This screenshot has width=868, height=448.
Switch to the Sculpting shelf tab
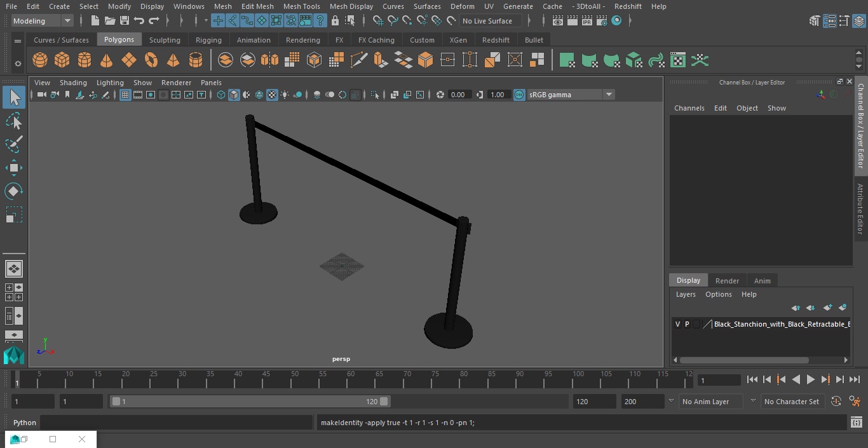click(165, 40)
